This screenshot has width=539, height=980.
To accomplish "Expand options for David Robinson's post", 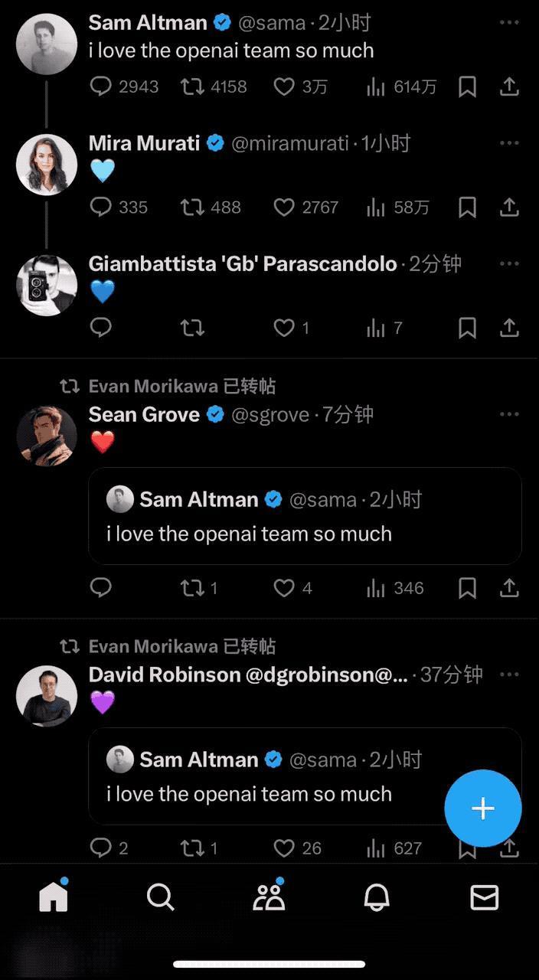I will 509,675.
